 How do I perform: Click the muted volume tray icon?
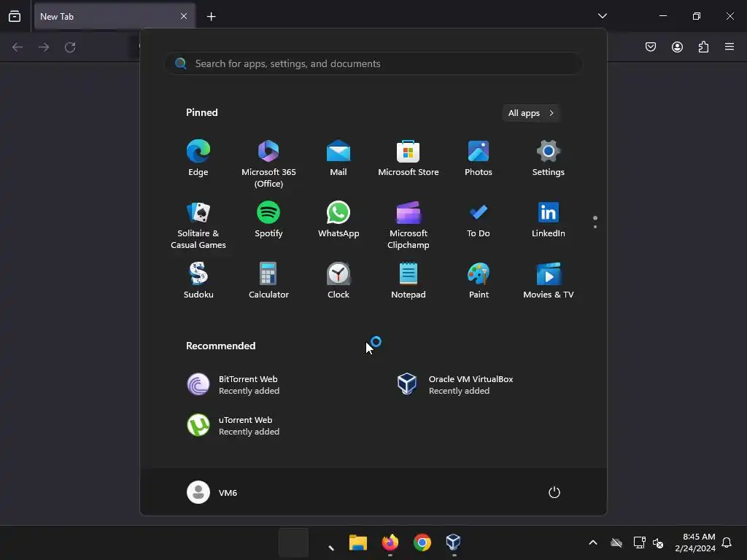tap(658, 542)
